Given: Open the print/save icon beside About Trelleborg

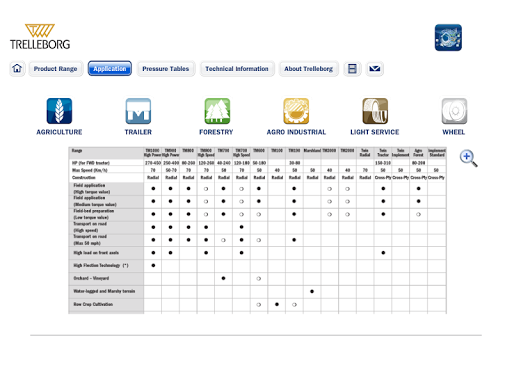Looking at the screenshot, I should [x=352, y=69].
